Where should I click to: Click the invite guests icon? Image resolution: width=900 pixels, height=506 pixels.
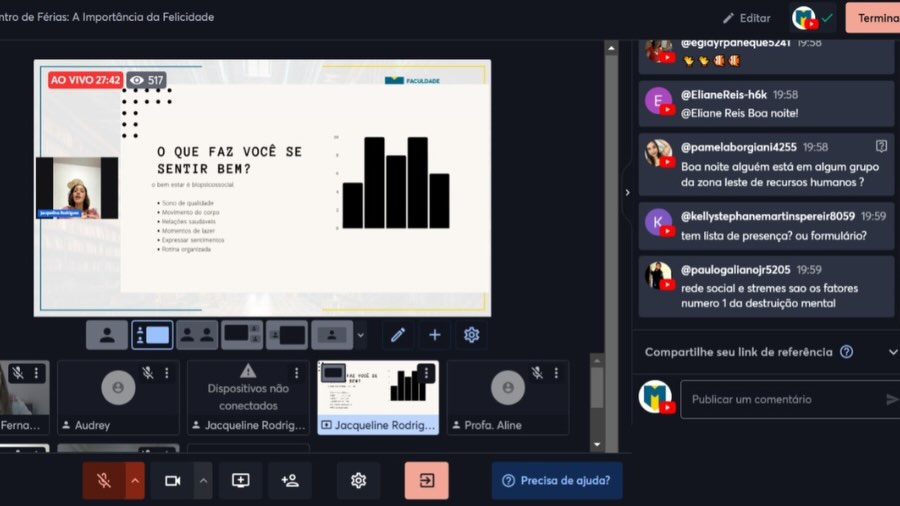[x=290, y=481]
